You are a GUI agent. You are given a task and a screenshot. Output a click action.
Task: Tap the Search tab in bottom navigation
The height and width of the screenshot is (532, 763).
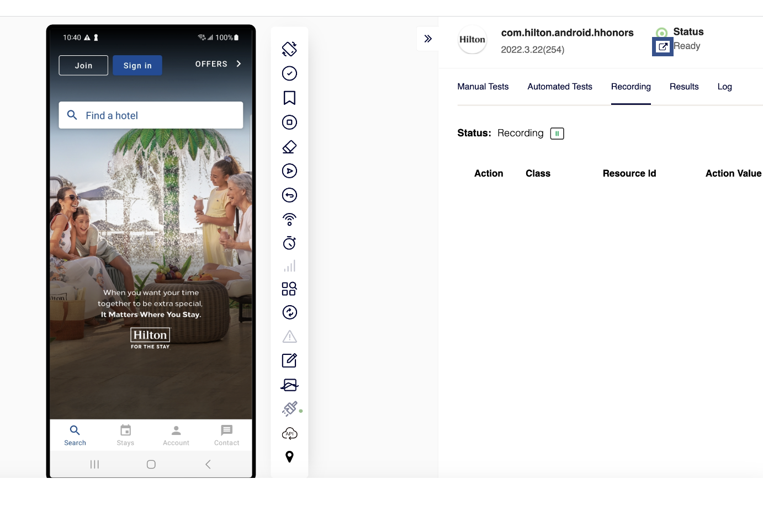tap(75, 435)
